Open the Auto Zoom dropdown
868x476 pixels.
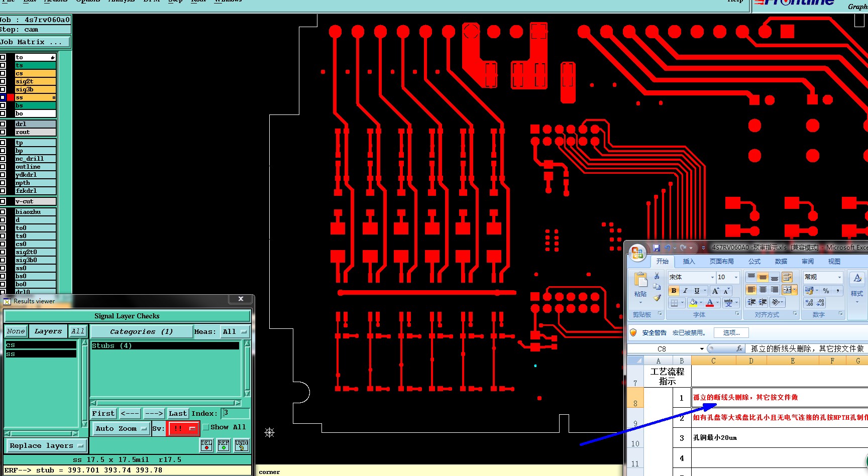point(121,428)
